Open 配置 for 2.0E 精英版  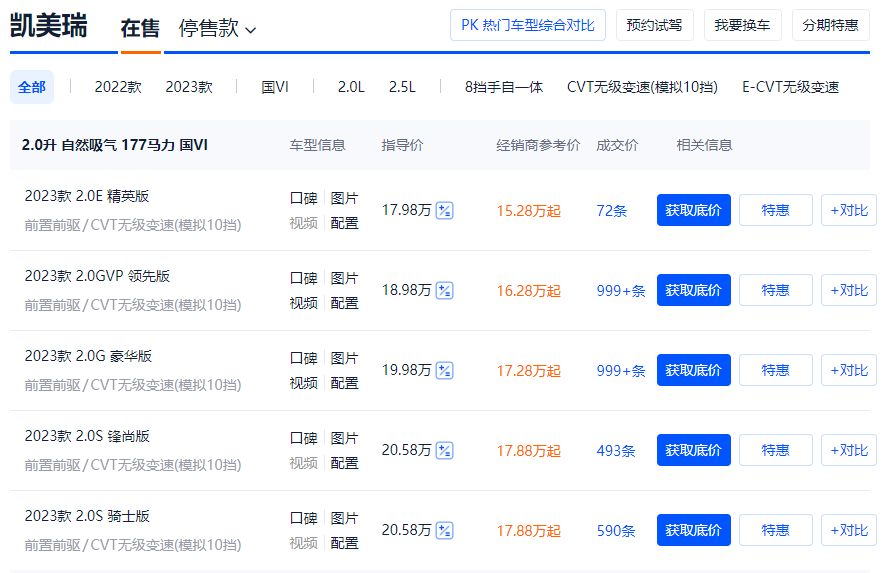(344, 223)
